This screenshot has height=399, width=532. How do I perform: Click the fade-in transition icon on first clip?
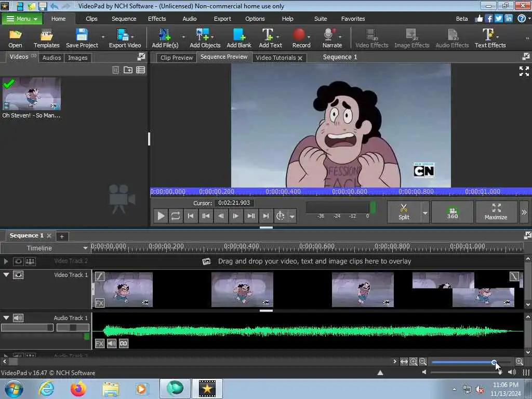click(x=99, y=276)
